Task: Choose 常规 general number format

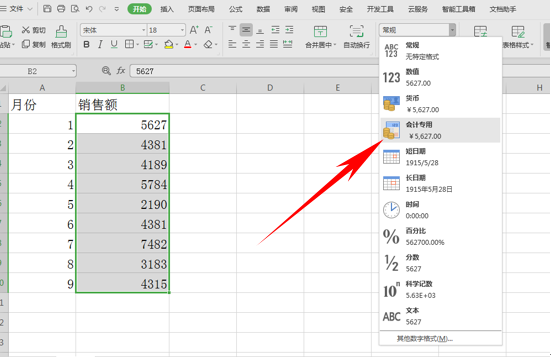Action: pos(441,51)
